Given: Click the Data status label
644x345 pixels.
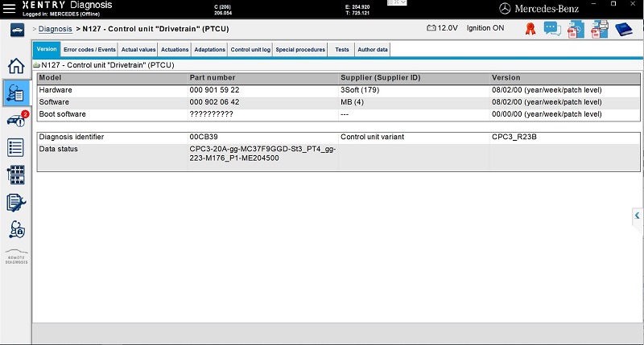Looking at the screenshot, I should coord(58,149).
